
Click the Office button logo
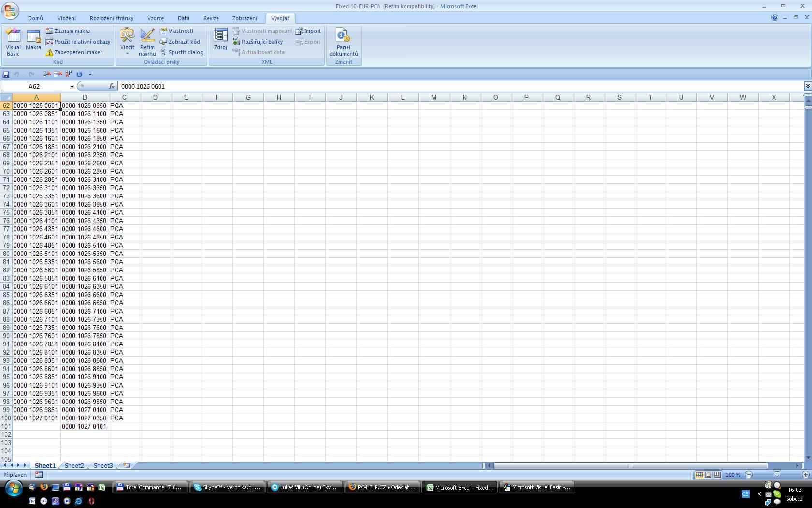[10, 10]
